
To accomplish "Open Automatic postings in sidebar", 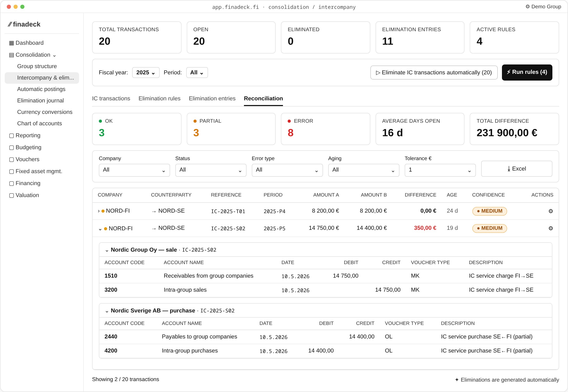I will 41,89.
